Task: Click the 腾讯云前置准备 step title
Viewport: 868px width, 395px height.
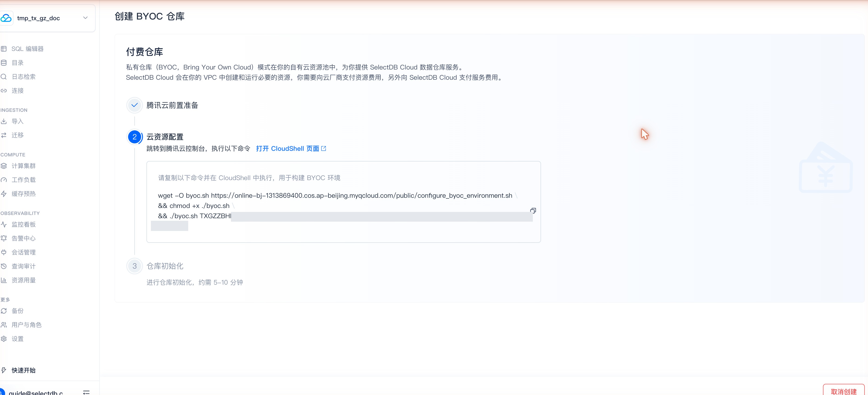Action: 172,105
